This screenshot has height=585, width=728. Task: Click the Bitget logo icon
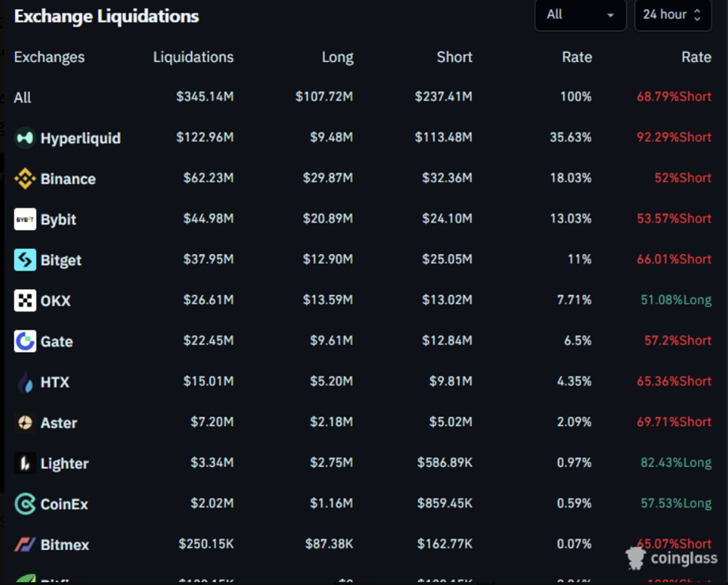coord(25,260)
